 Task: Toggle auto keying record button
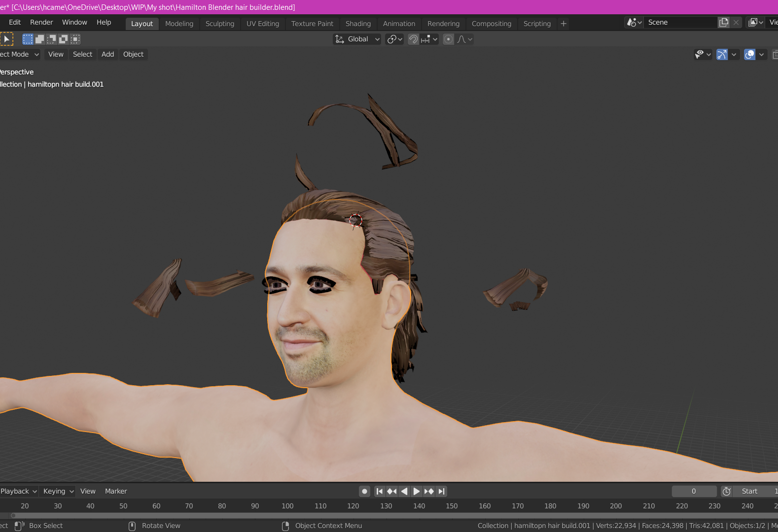(364, 491)
